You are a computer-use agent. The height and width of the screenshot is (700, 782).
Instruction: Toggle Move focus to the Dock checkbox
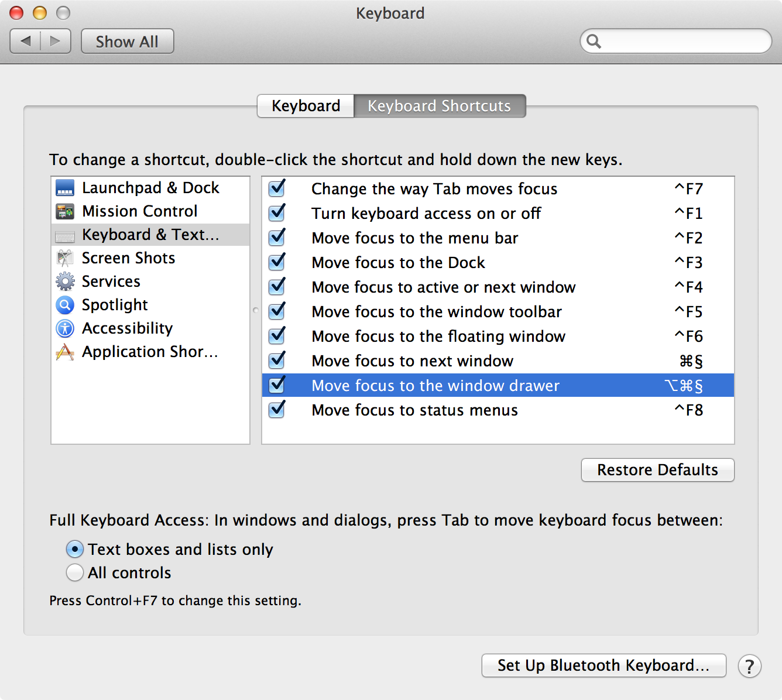pos(277,262)
